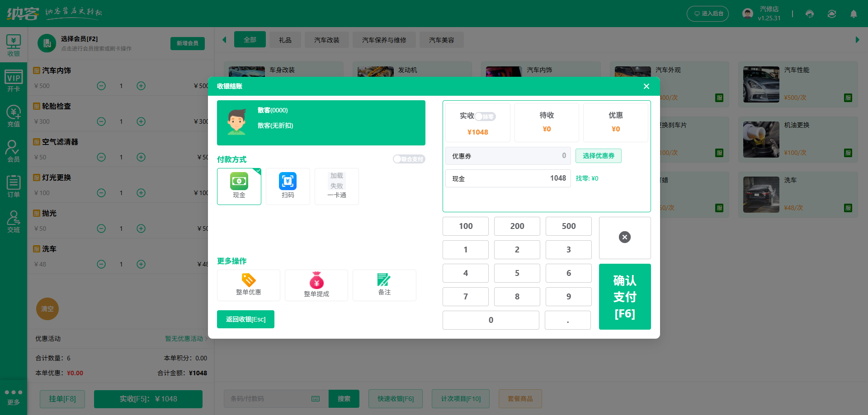Open the 礼品 category tab
This screenshot has width=868, height=415.
tap(285, 40)
